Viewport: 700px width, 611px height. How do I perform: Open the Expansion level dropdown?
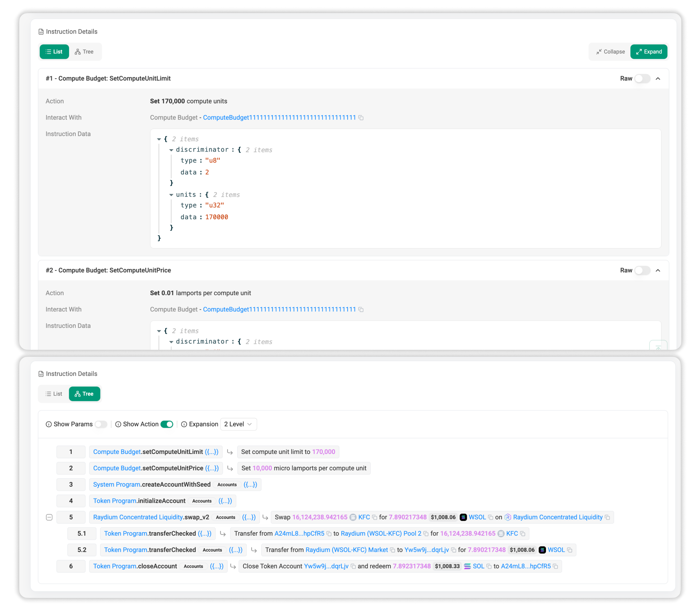click(x=238, y=424)
